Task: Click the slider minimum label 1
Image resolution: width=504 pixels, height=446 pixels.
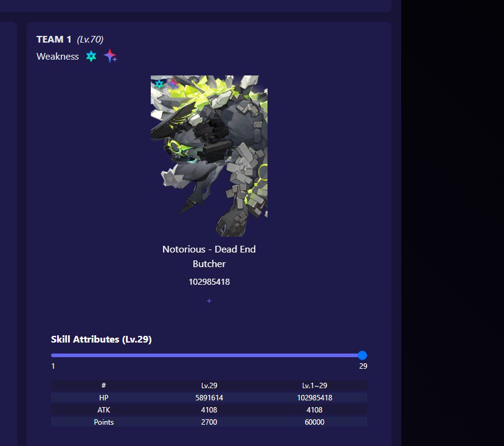Action: (x=53, y=366)
